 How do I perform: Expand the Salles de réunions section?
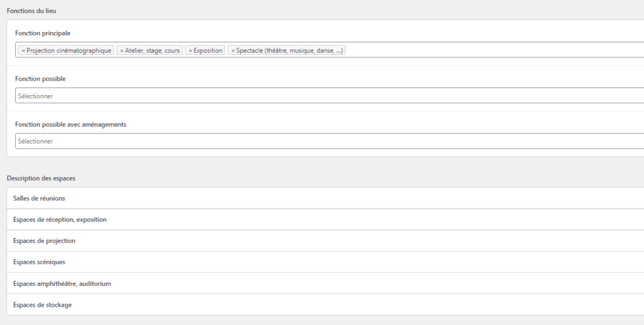[325, 198]
